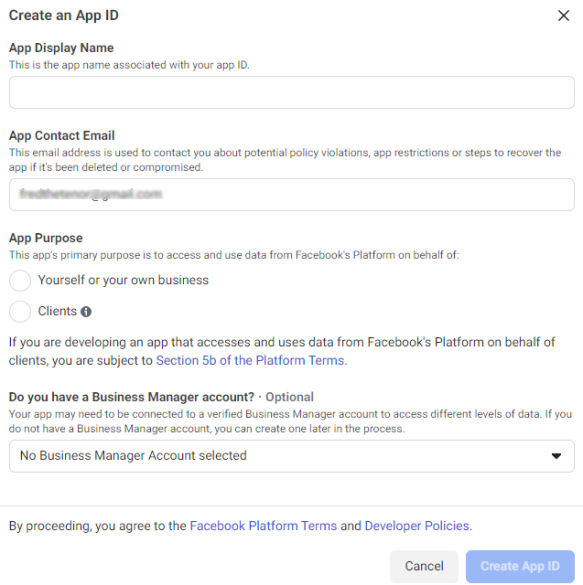The image size is (583, 585).
Task: Close the Create an App ID dialog
Action: 563,16
